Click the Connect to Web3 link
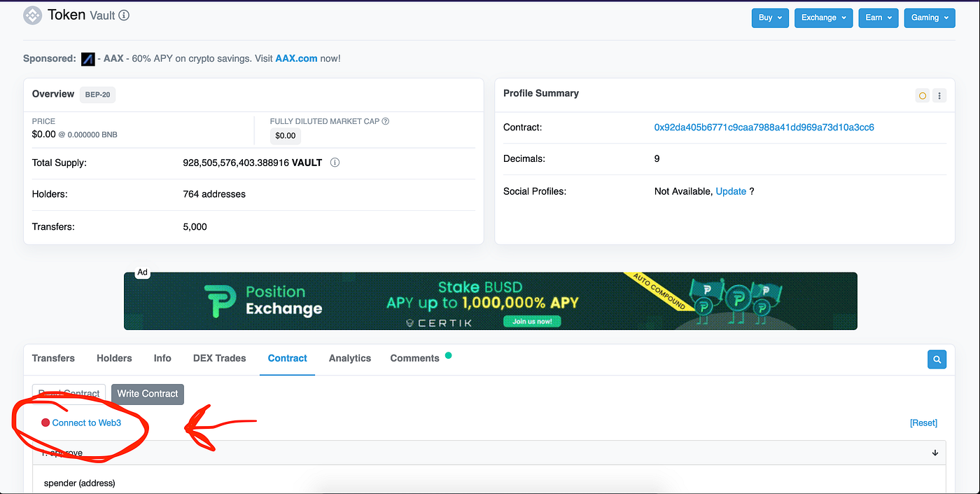Viewport: 980px width, 494px height. click(x=87, y=423)
